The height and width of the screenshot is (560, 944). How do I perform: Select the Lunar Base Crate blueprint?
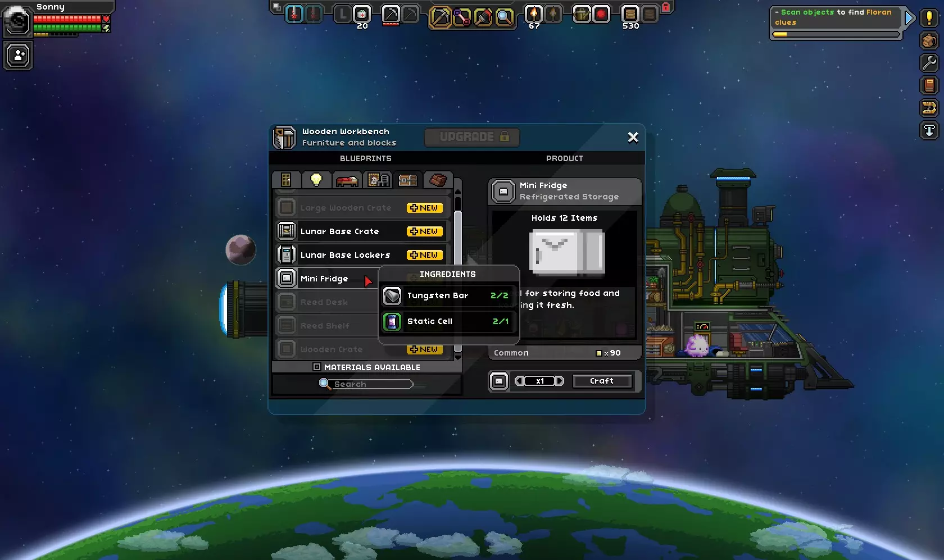pos(363,231)
